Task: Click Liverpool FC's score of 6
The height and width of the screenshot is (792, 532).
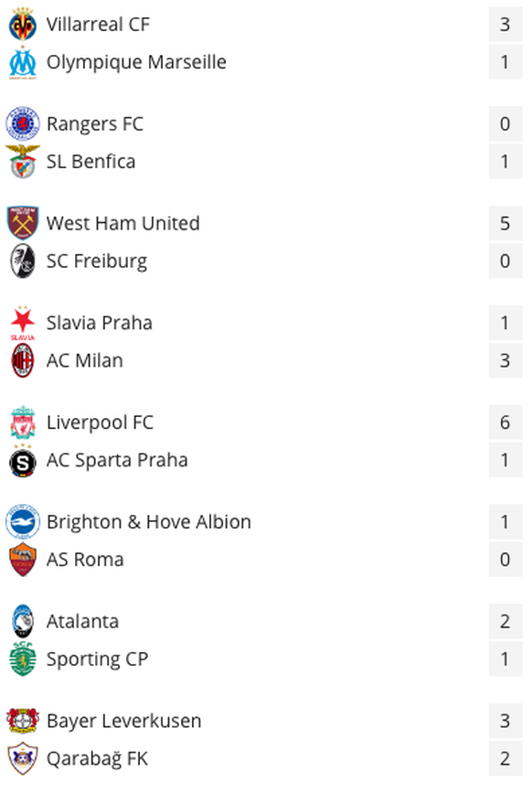Action: (x=505, y=423)
